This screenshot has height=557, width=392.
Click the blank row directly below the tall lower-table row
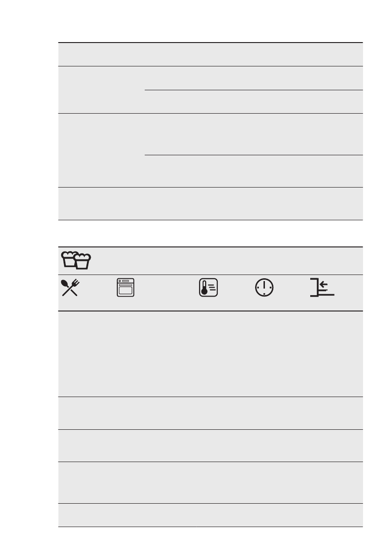point(210,413)
